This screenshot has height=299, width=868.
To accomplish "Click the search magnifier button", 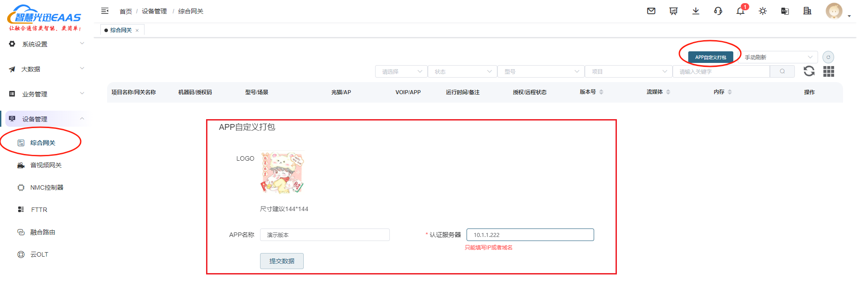I will tap(782, 71).
